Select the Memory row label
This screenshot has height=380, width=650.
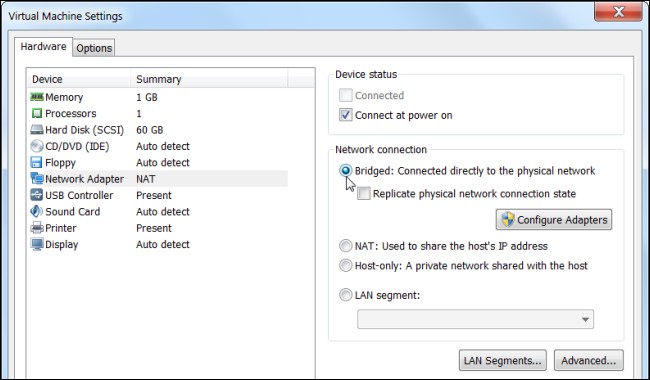coord(64,97)
